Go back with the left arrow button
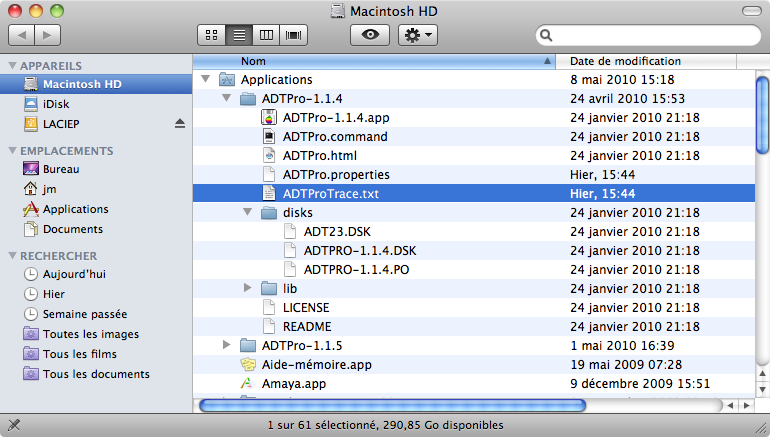Viewport: 770px width, 437px height. (x=22, y=35)
